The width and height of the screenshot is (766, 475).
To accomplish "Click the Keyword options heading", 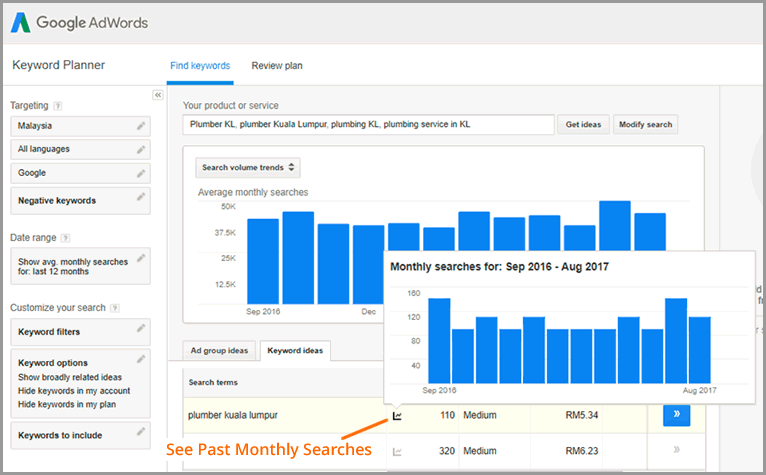I will click(53, 363).
